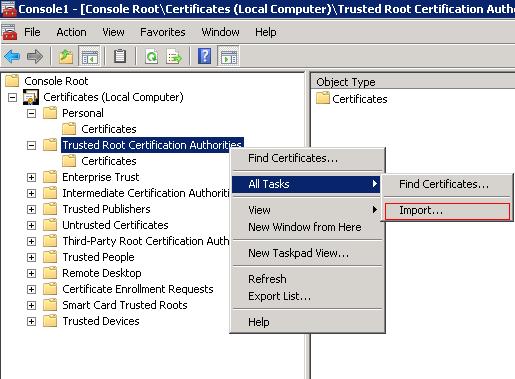Click Certificates folder icon in right pane
This screenshot has height=379, width=515.
[x=323, y=98]
